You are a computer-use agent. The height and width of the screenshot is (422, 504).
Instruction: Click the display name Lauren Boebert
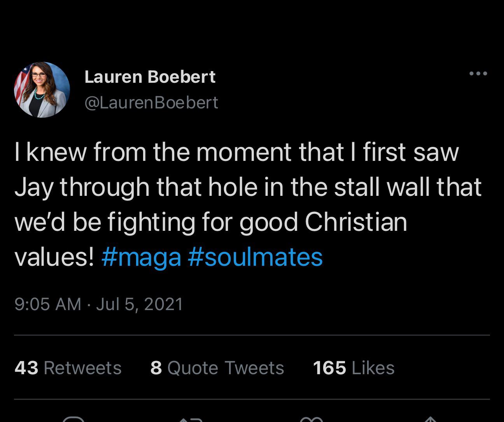tap(150, 77)
